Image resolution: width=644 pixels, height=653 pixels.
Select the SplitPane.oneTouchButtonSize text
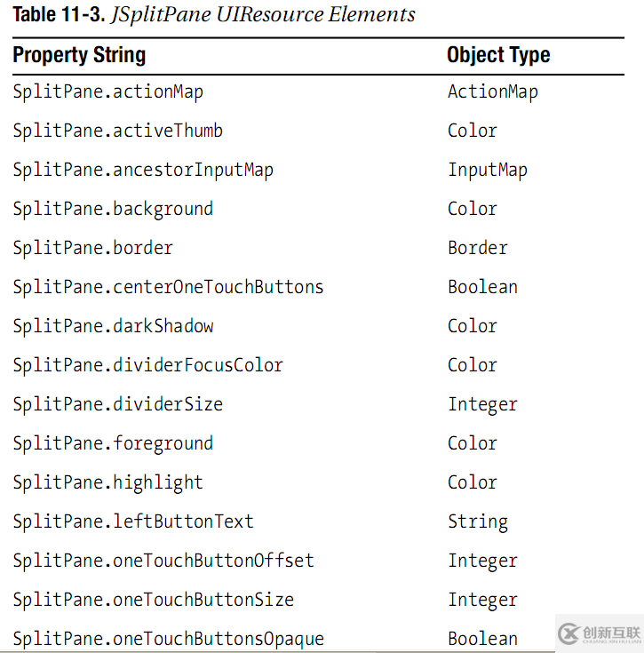[154, 600]
